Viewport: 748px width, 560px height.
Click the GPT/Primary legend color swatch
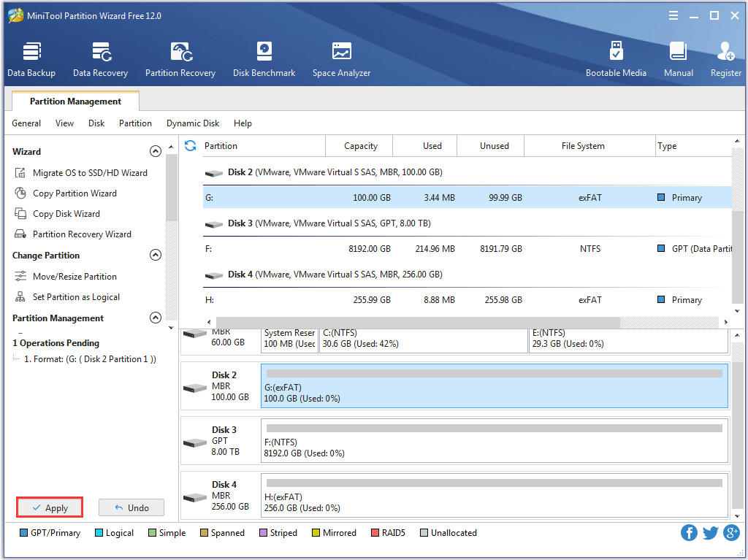click(23, 532)
